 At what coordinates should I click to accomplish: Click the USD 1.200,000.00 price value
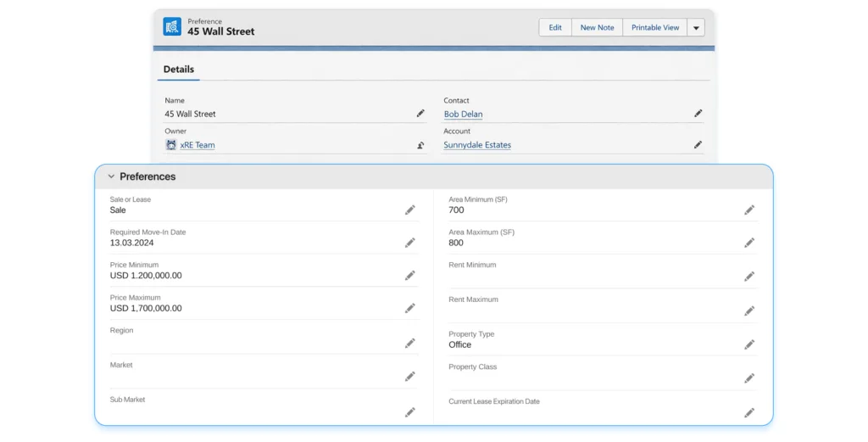(146, 276)
